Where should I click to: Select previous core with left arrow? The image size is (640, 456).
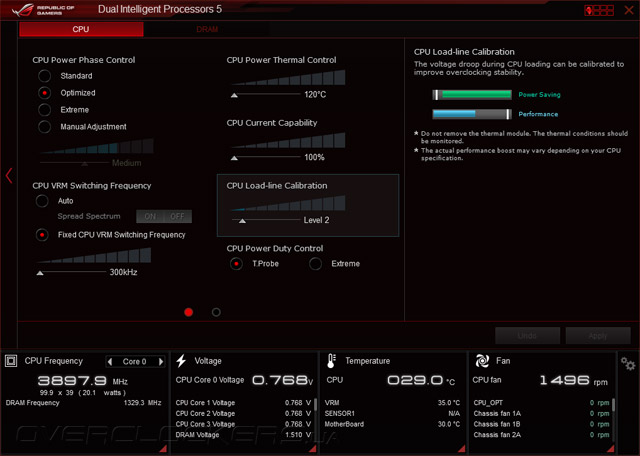tap(109, 361)
